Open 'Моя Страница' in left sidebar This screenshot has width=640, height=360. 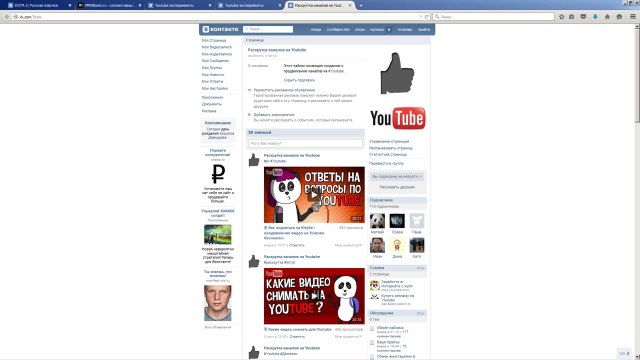pos(214,40)
